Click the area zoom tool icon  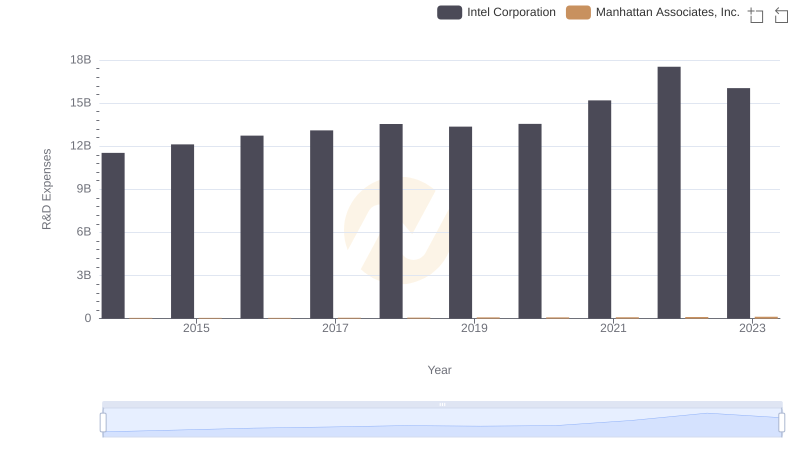point(756,15)
